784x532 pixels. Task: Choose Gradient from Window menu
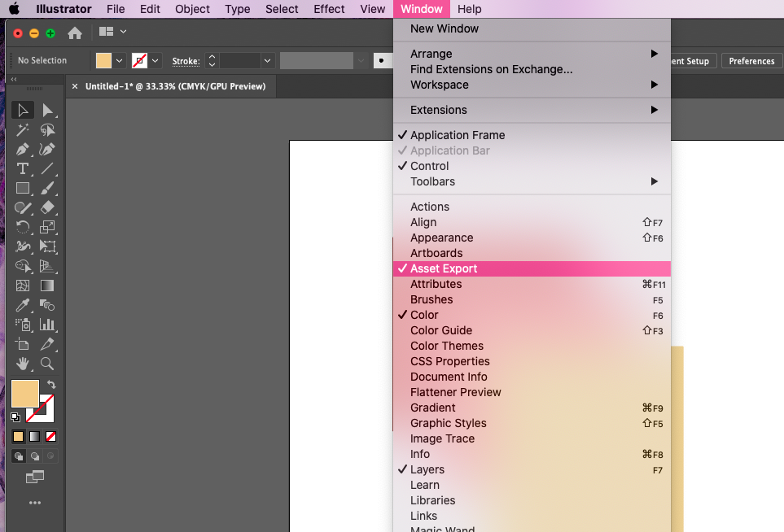click(x=532, y=408)
